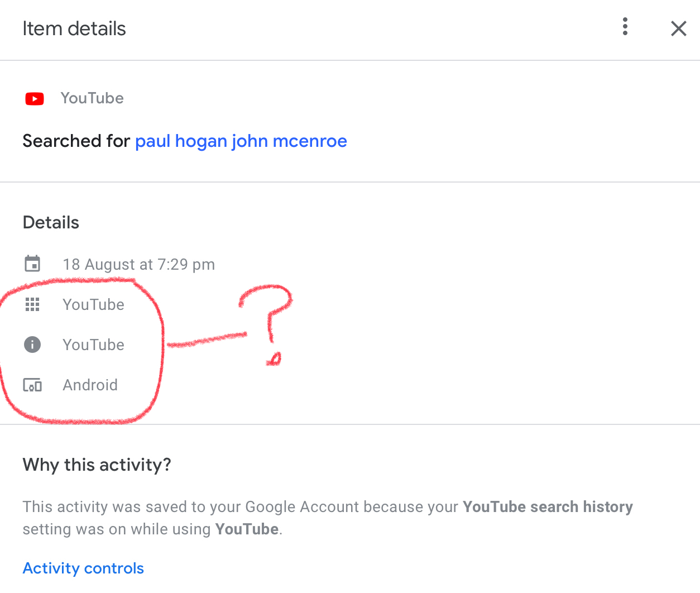This screenshot has width=700, height=593.
Task: Select the '18 August at 7:29 pm' timestamp
Action: point(138,264)
